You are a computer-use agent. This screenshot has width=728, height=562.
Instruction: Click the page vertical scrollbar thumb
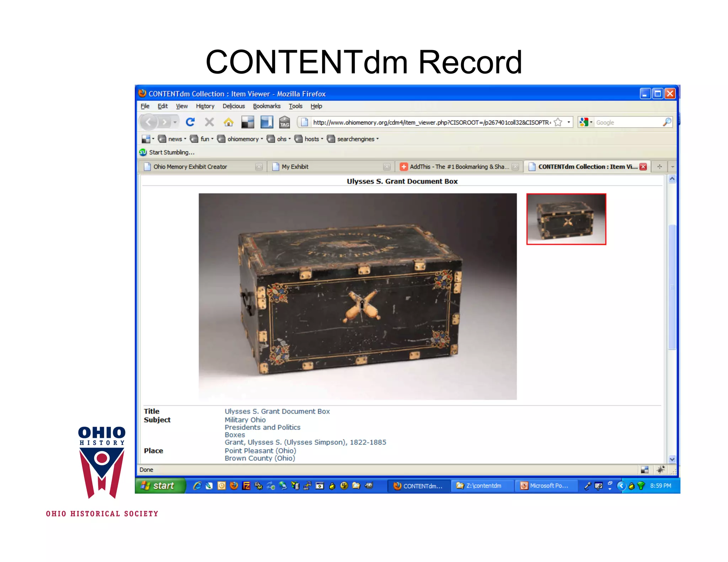672,287
